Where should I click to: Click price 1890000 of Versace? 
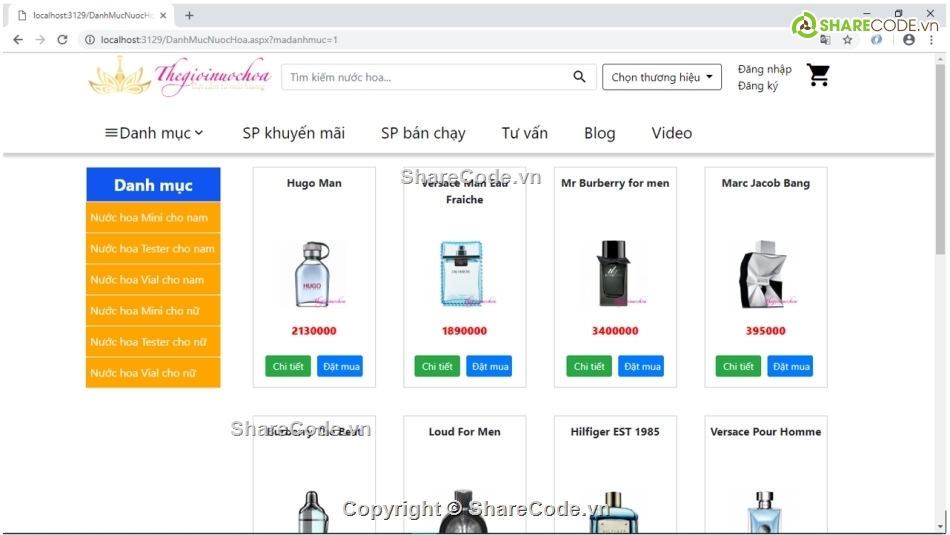[x=464, y=331]
